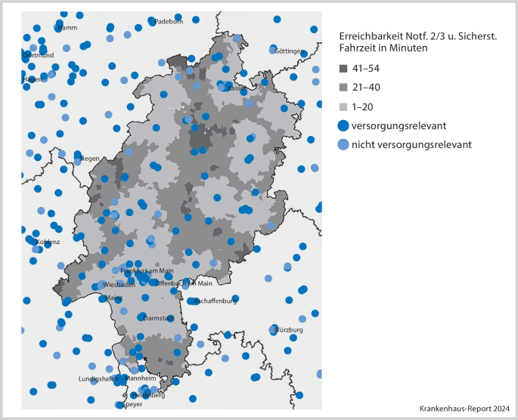The height and width of the screenshot is (420, 518).
Task: Click the 'Ludwigshafen' city label
Action: tap(98, 379)
